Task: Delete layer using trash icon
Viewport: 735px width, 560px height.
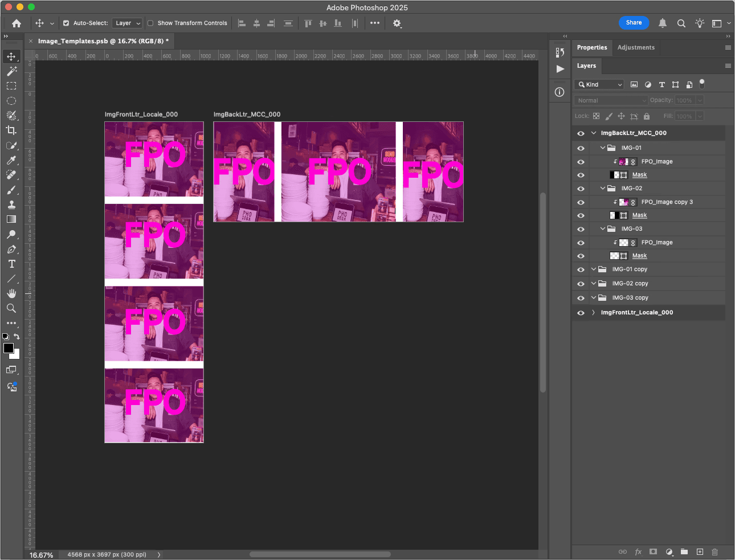Action: point(714,551)
